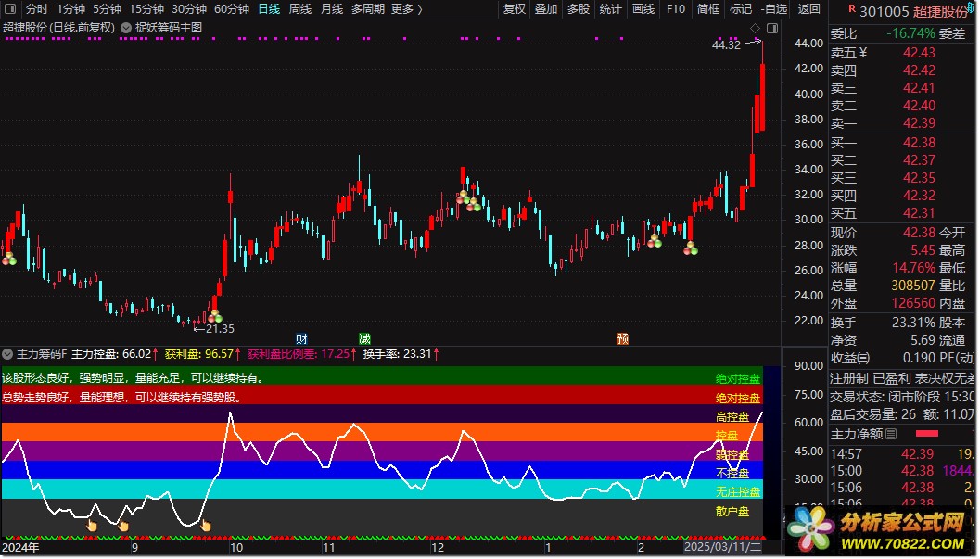
Task: Click the third pointing hand near October
Action: (x=206, y=526)
